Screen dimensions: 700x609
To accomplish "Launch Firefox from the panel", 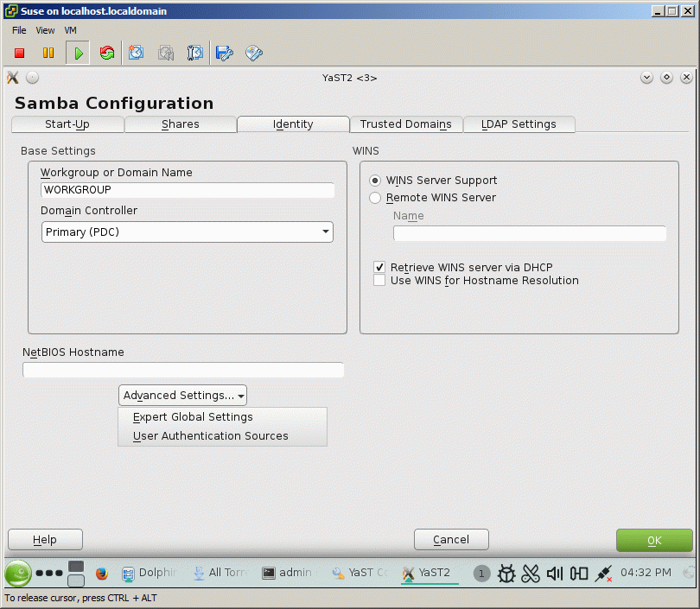I will pos(102,573).
